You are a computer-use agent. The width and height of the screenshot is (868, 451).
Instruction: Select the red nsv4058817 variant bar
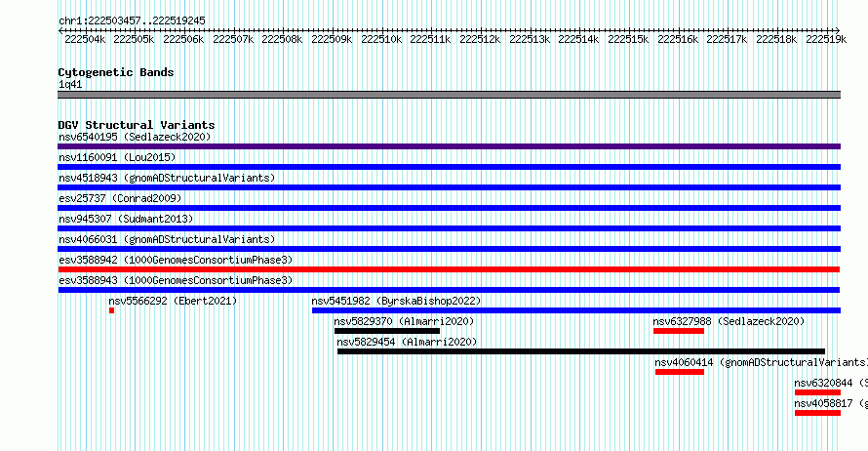817,413
